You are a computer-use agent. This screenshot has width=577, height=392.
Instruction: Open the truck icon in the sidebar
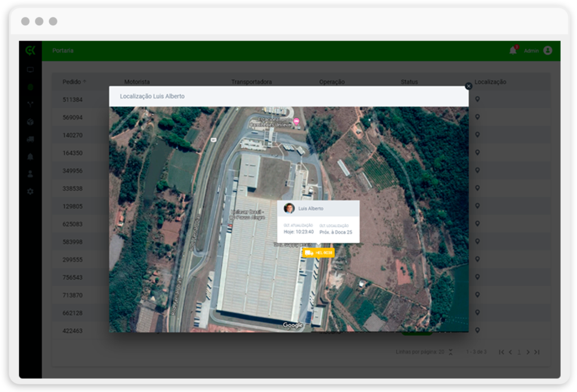coord(30,139)
